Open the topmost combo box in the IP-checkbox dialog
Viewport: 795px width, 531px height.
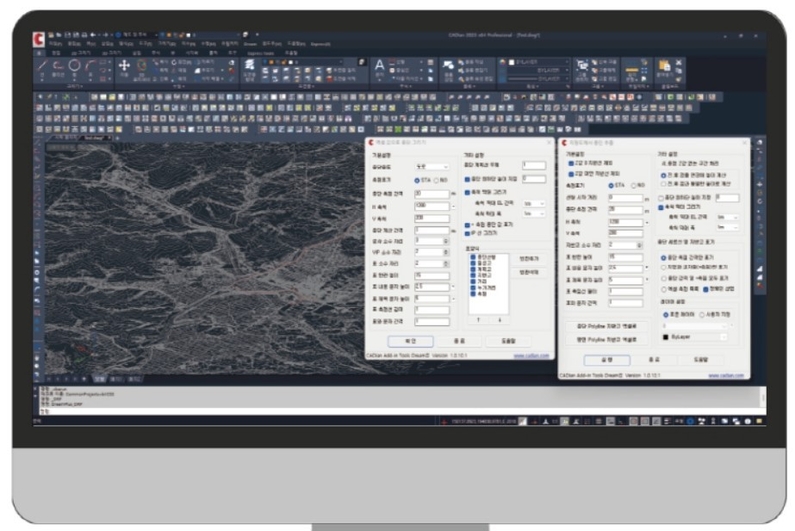432,167
